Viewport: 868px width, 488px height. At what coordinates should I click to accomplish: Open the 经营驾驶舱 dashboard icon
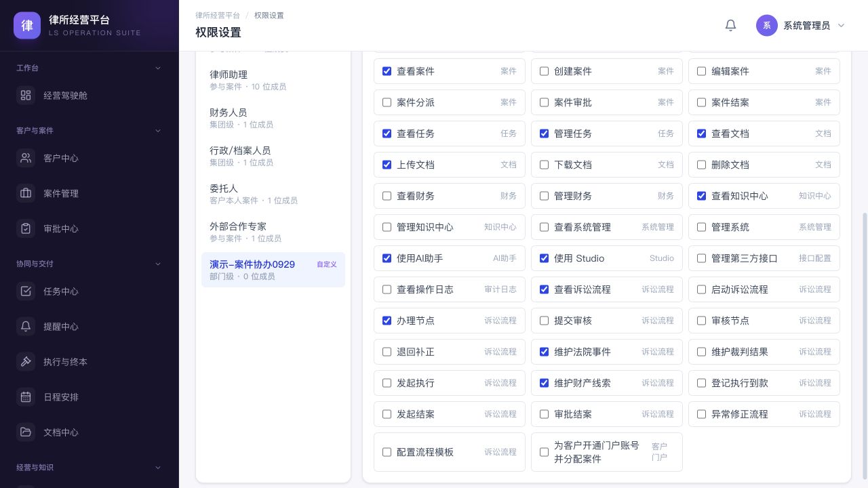tap(26, 96)
